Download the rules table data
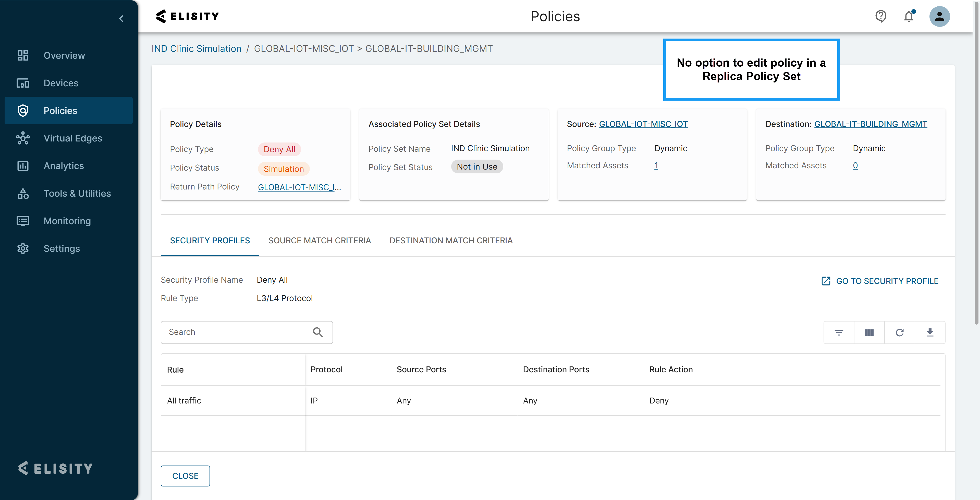Screen dimensions: 980x500 tap(930, 332)
